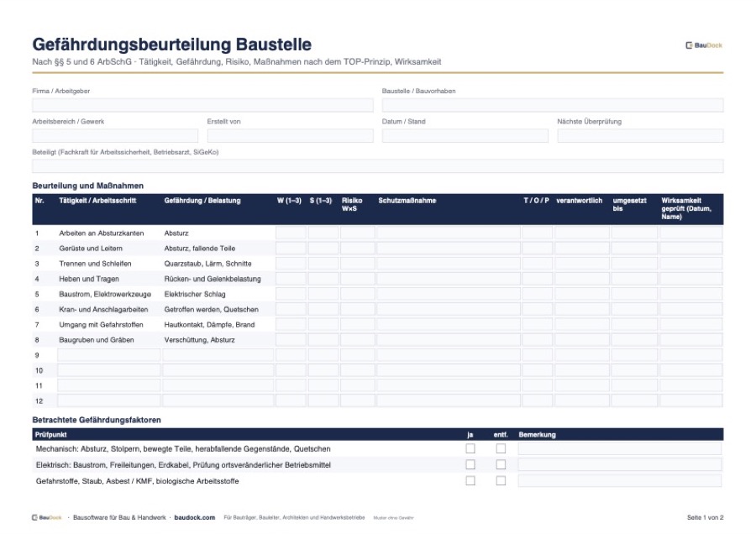Check 'entf.' for Mechanisch: Absturz, Stolpern
756x534 pixels.
click(x=501, y=448)
